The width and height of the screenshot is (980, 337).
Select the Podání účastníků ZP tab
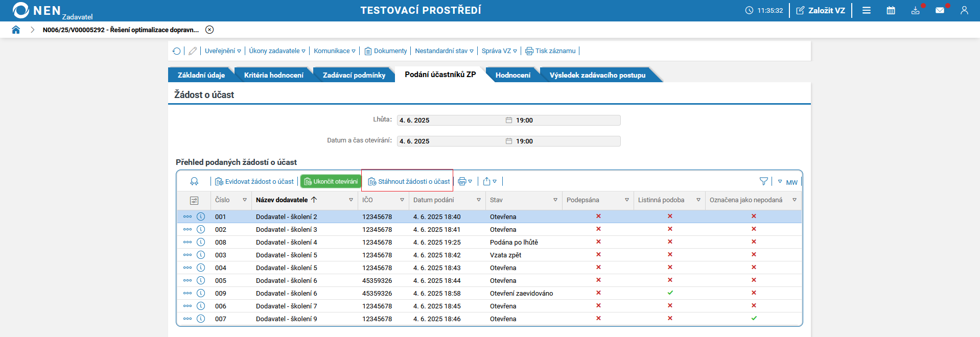pos(440,75)
